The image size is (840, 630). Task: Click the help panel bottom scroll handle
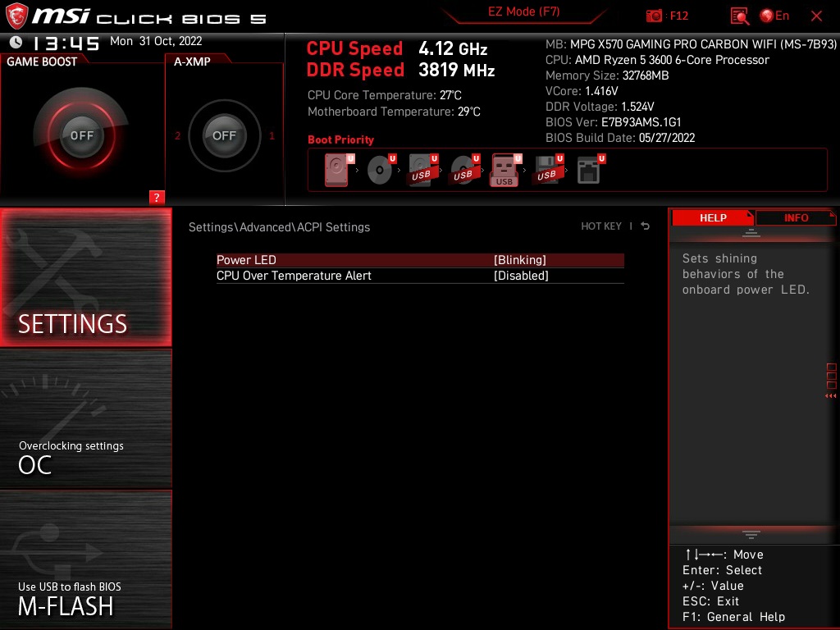(751, 535)
